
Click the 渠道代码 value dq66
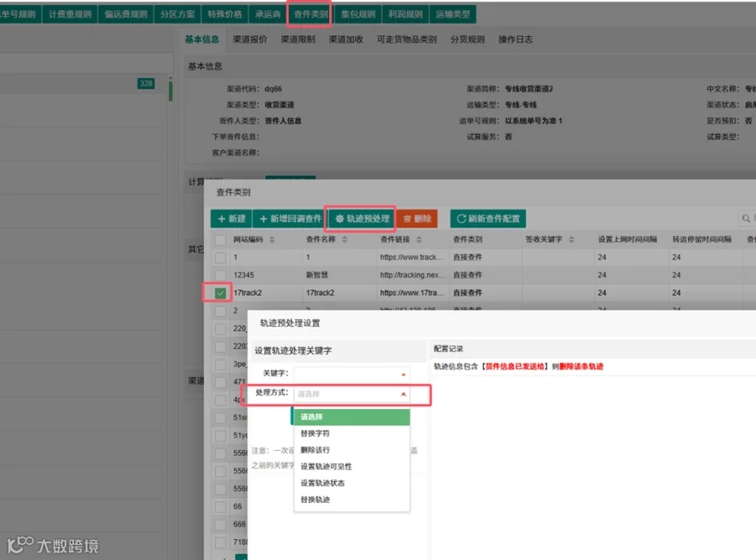pyautogui.click(x=273, y=89)
